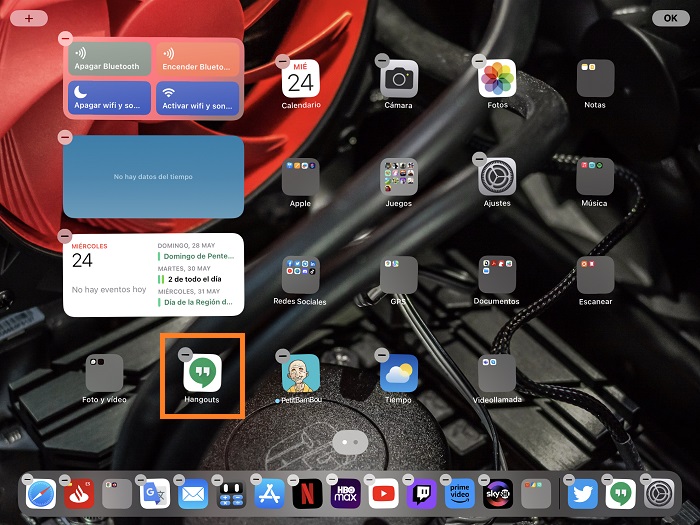Viewport: 700px width, 525px height.
Task: Delete Ajustes using its minus badge
Action: (479, 158)
